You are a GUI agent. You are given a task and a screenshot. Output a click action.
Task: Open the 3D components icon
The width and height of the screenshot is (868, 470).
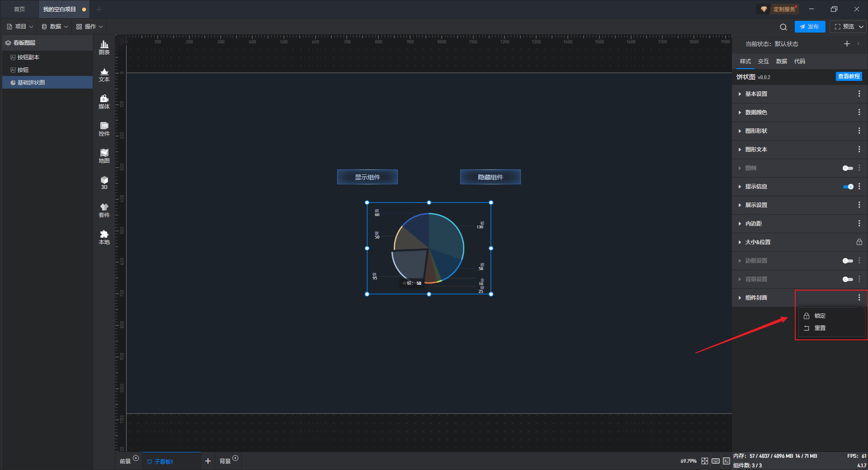[x=104, y=183]
